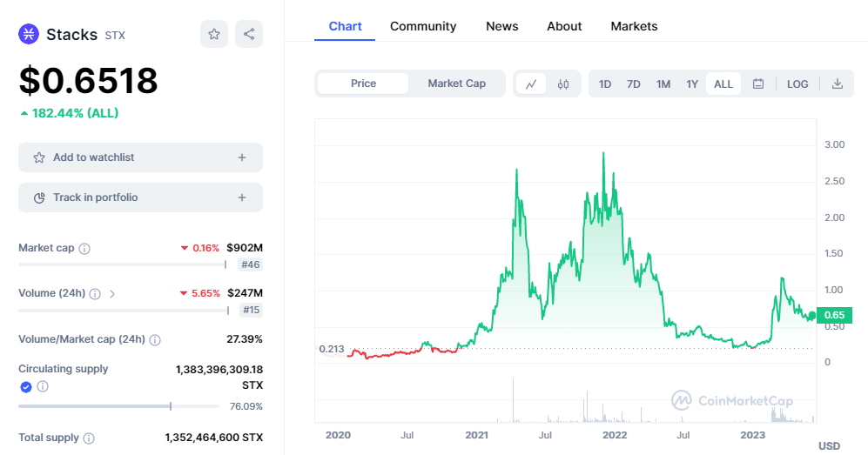This screenshot has height=455, width=868.
Task: Click the 3.00 y-axis label
Action: [834, 144]
